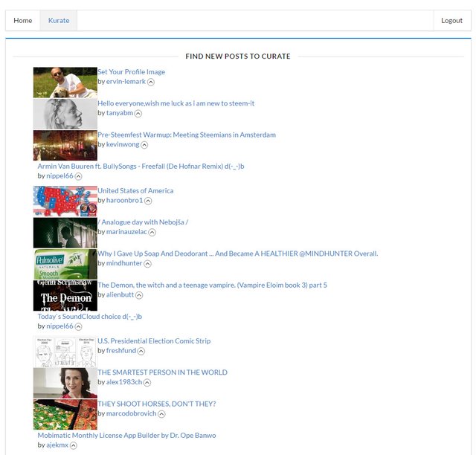
Task: Visit author freshfund's profile
Action: pyautogui.click(x=121, y=351)
